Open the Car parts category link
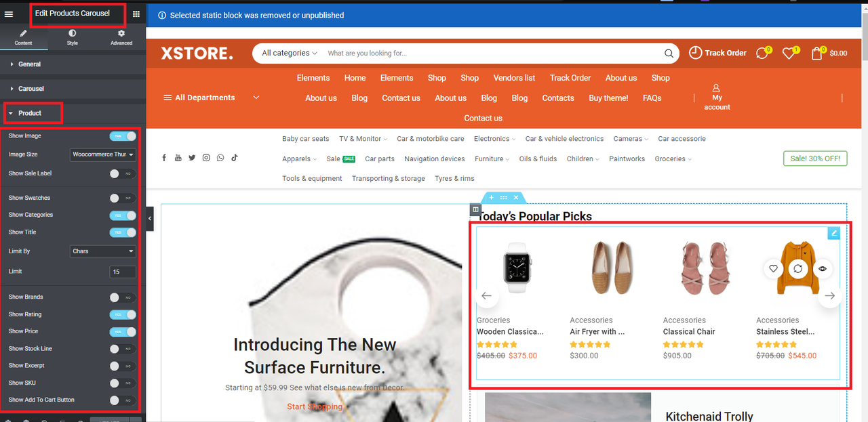 point(380,159)
